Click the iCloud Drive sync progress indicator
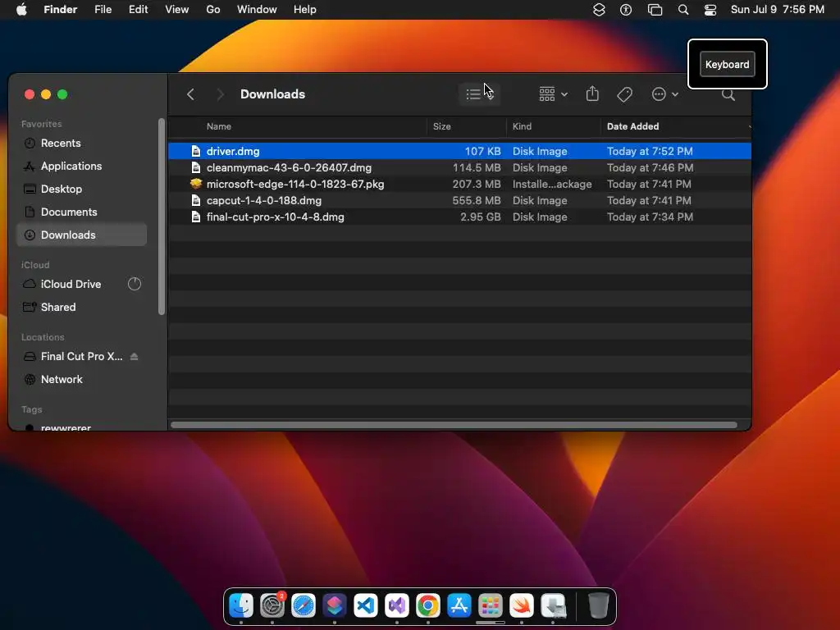 coord(135,284)
